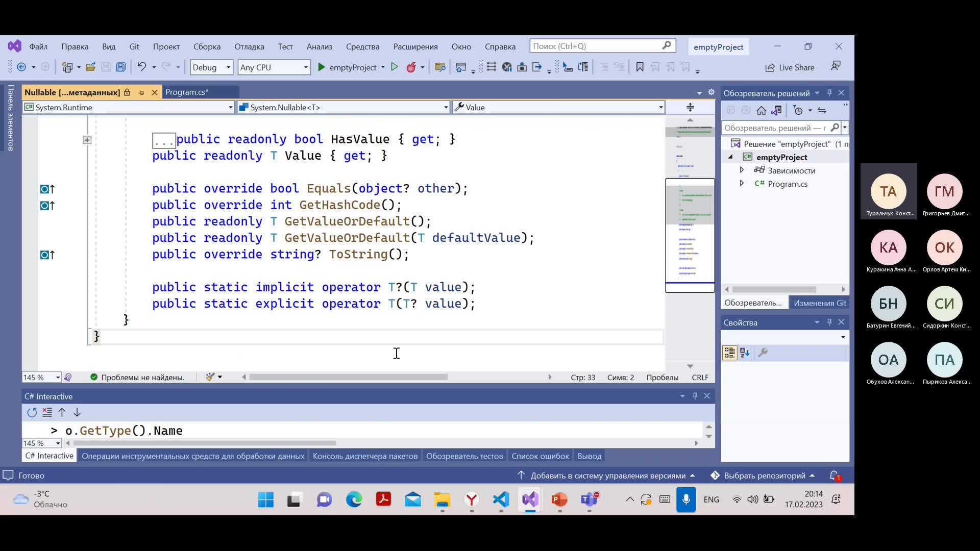The image size is (980, 551).
Task: Click the Reset icon in C# Interactive
Action: 32,412
